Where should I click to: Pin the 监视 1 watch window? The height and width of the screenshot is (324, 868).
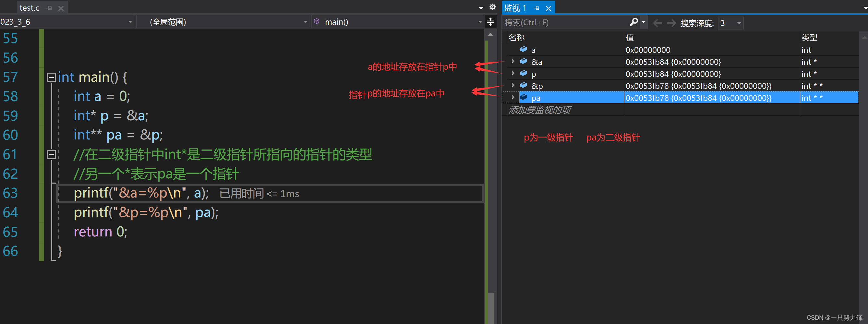[536, 8]
